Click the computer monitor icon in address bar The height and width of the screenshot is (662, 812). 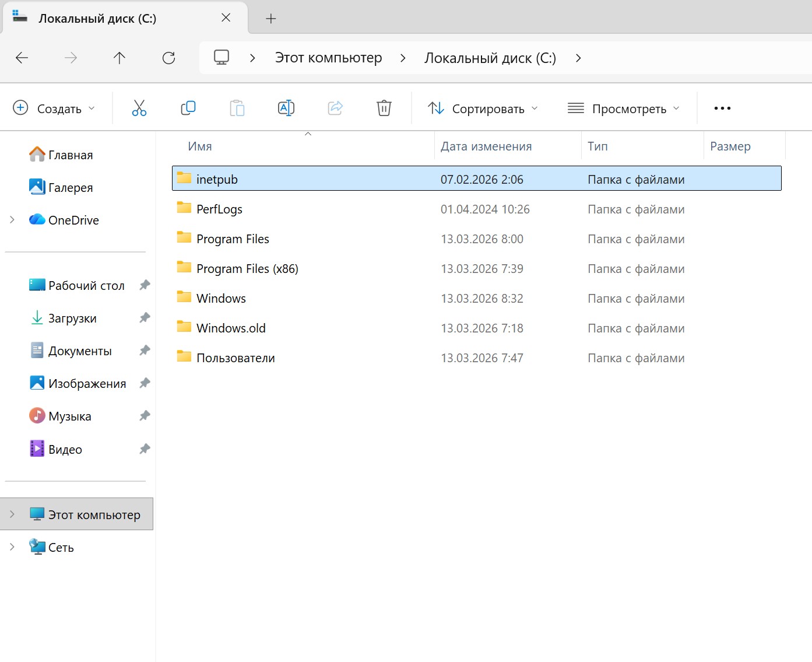222,57
